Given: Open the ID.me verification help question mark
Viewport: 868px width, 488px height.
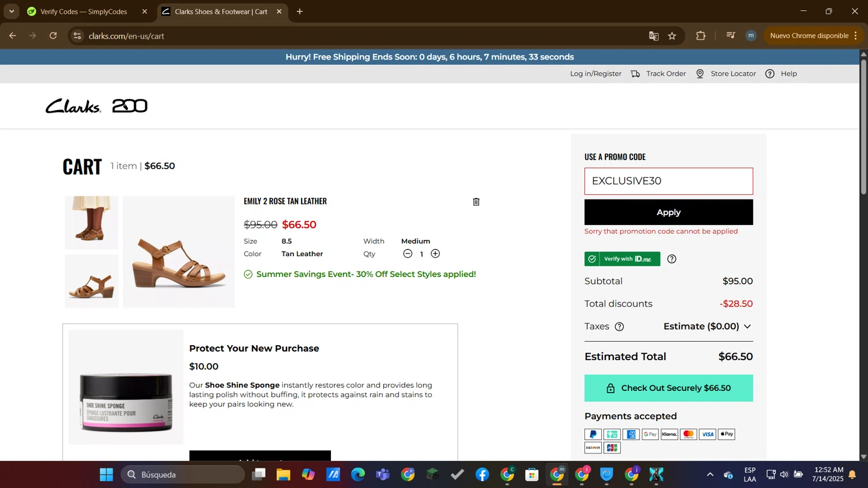Looking at the screenshot, I should coord(672,259).
